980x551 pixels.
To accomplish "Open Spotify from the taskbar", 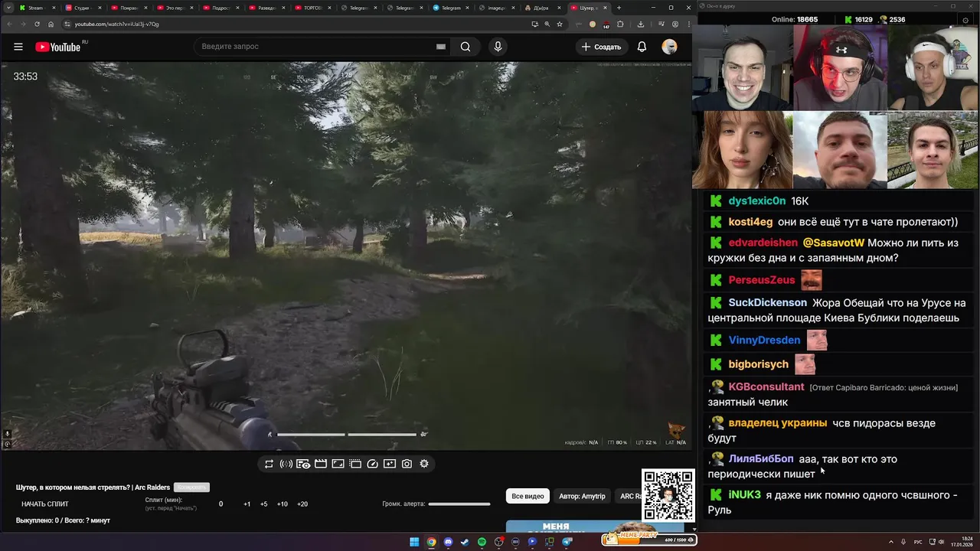I will pyautogui.click(x=482, y=542).
